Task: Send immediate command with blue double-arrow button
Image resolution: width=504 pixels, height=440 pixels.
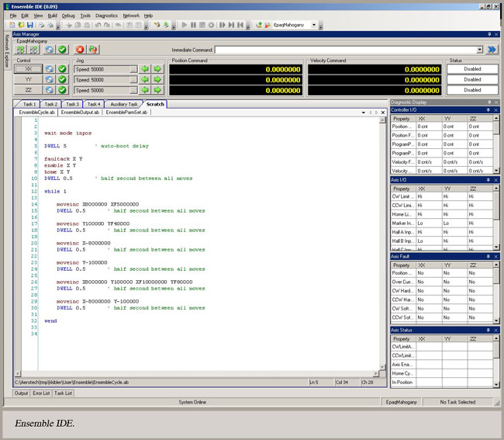Action: click(x=492, y=50)
